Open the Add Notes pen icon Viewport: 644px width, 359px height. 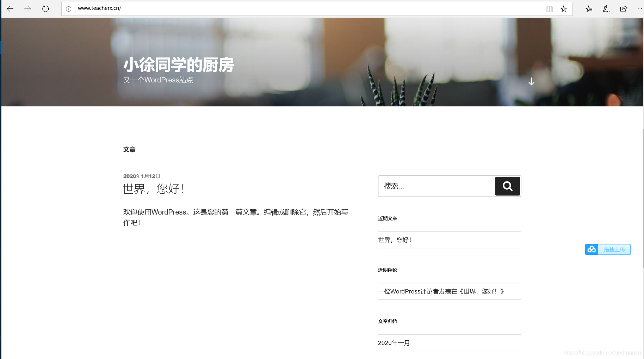(x=606, y=9)
